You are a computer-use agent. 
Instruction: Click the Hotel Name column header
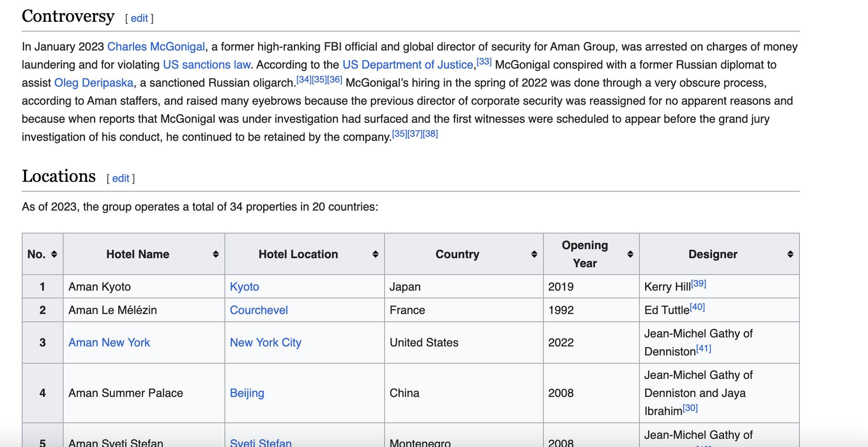[144, 254]
